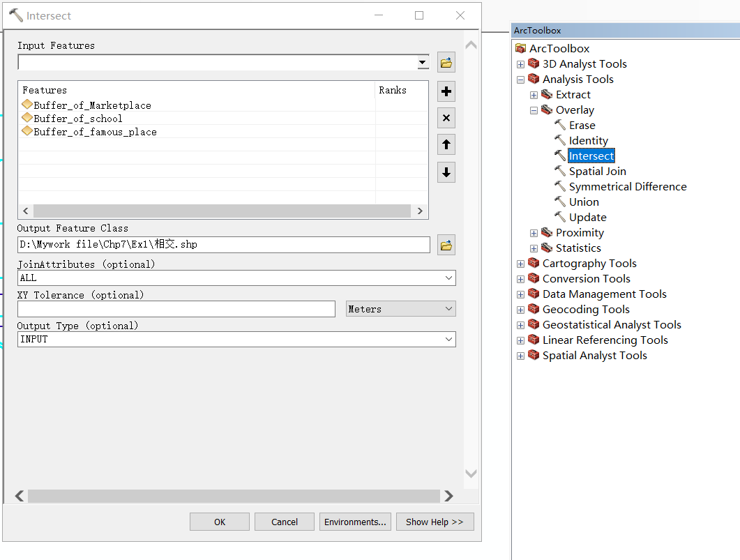Browse for input features folder icon
740x560 pixels.
pos(446,62)
